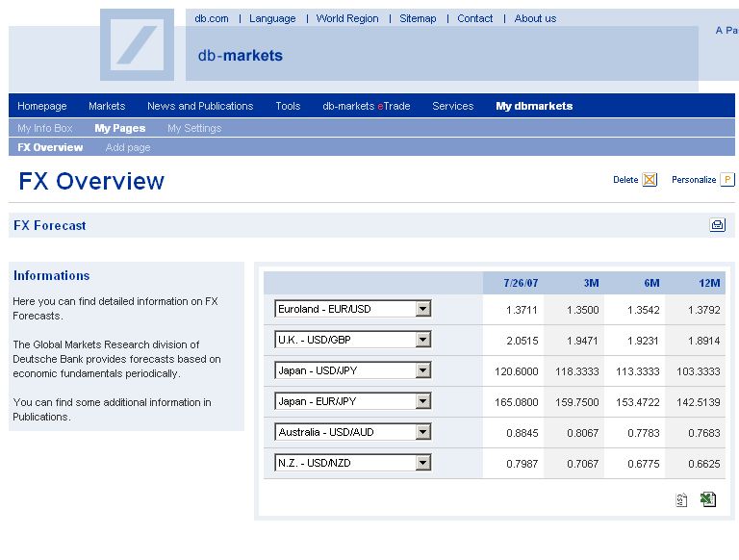Click the FX Forecast heading
739x560 pixels.
(x=50, y=225)
